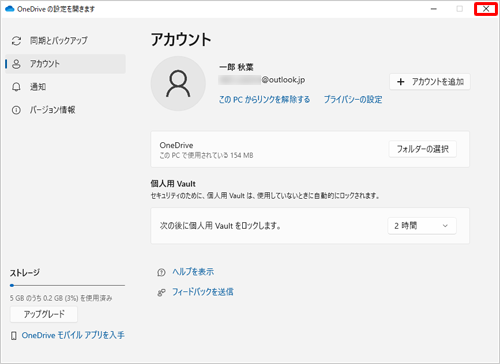Select アカウント in the sidebar
The image size is (500, 364).
[65, 64]
